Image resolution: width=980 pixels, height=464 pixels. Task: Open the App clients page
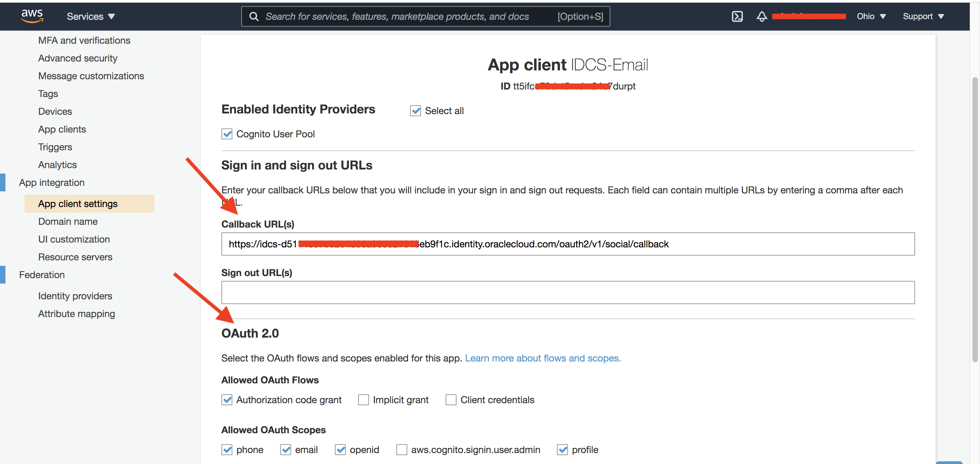click(x=62, y=129)
